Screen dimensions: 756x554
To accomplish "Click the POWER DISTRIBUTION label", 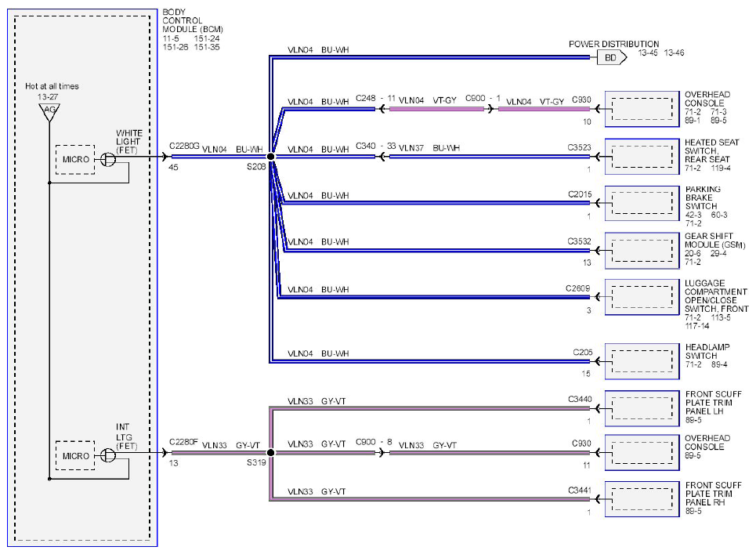I will click(613, 44).
